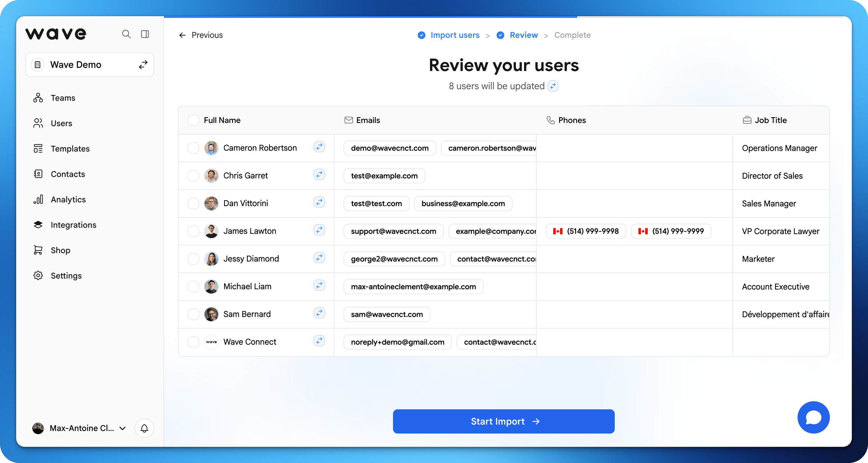Select Michael Liam checkbox
The image size is (868, 463).
tap(193, 287)
